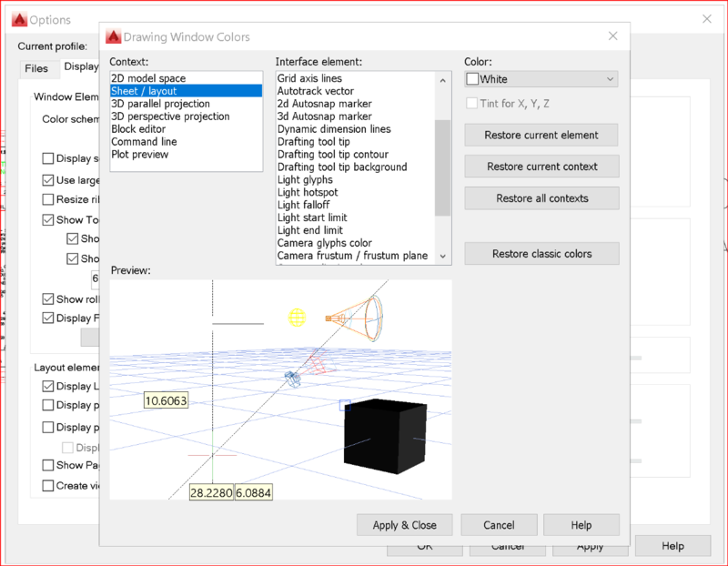The image size is (728, 566).
Task: Click the AutoCAD logo in Drawing Window Colors title
Action: point(114,37)
